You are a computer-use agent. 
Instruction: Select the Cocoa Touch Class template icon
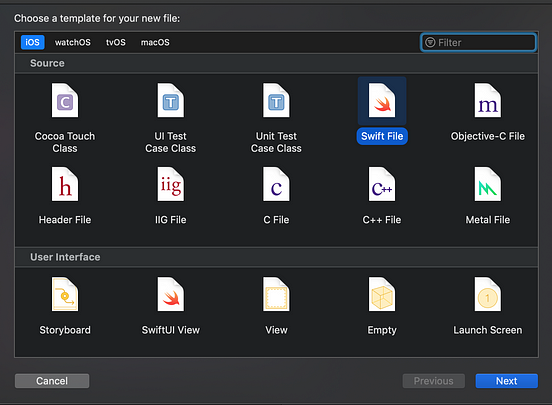click(x=65, y=100)
